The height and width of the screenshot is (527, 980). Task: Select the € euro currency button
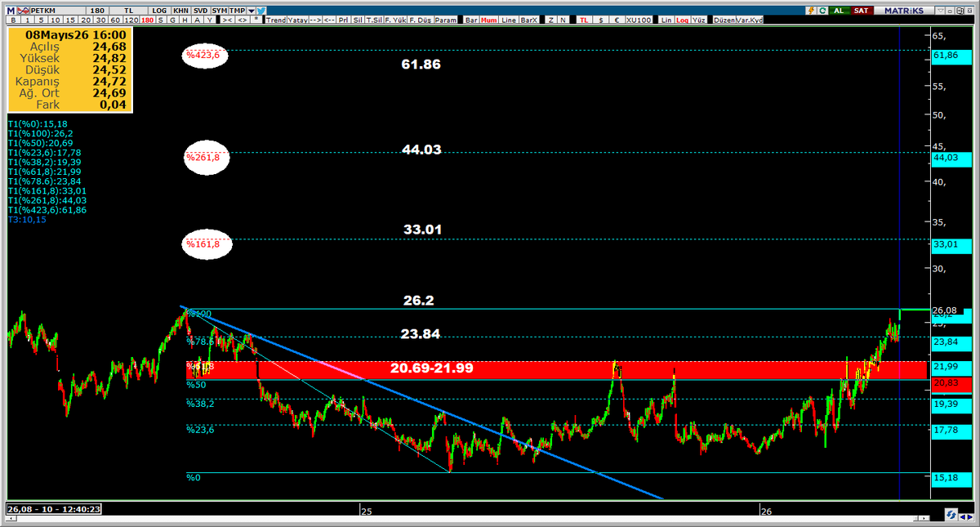(x=617, y=20)
